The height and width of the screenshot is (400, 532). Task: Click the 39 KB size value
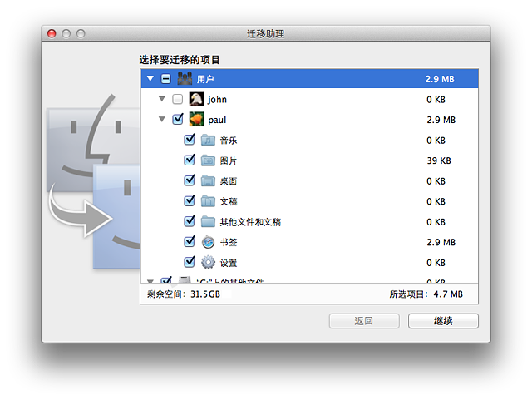coord(439,160)
